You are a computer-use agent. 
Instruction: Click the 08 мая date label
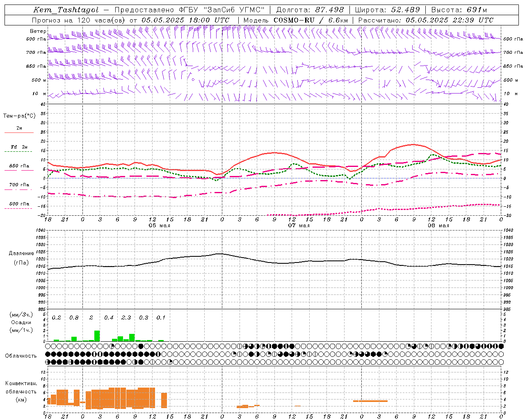coord(438,226)
